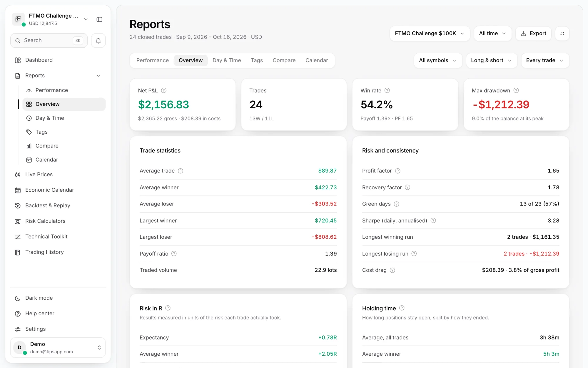Open the FTMO Challenge $100K account dropdown
The image size is (588, 368).
click(x=430, y=34)
